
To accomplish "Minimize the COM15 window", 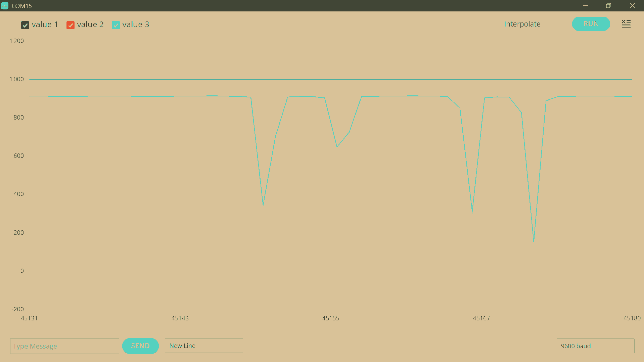I will coord(585,6).
